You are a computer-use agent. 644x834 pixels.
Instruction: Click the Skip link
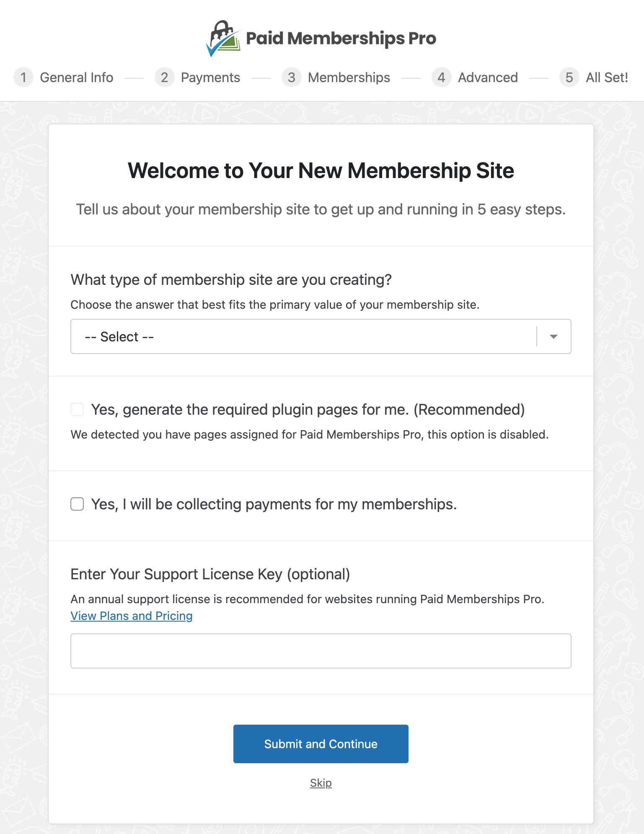[321, 783]
